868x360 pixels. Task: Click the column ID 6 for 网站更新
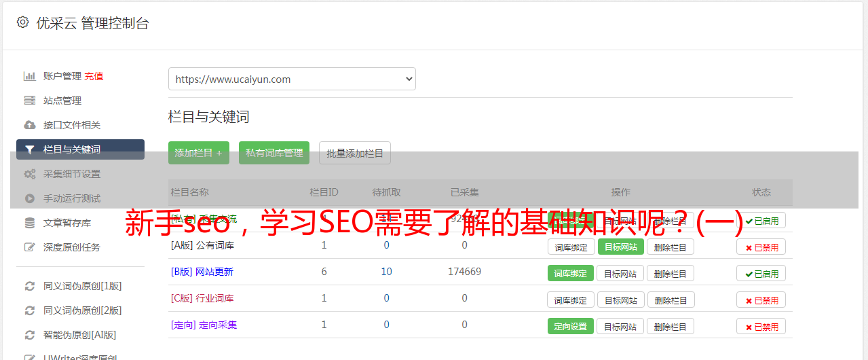pyautogui.click(x=324, y=272)
